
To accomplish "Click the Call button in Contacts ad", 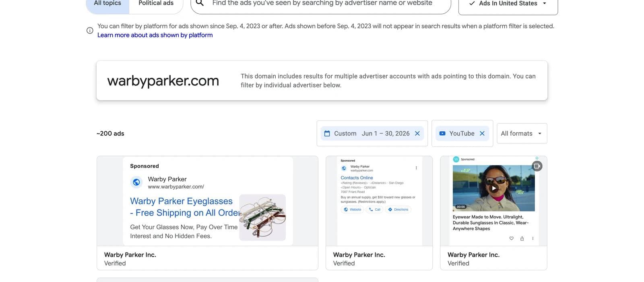I will click(x=374, y=209).
